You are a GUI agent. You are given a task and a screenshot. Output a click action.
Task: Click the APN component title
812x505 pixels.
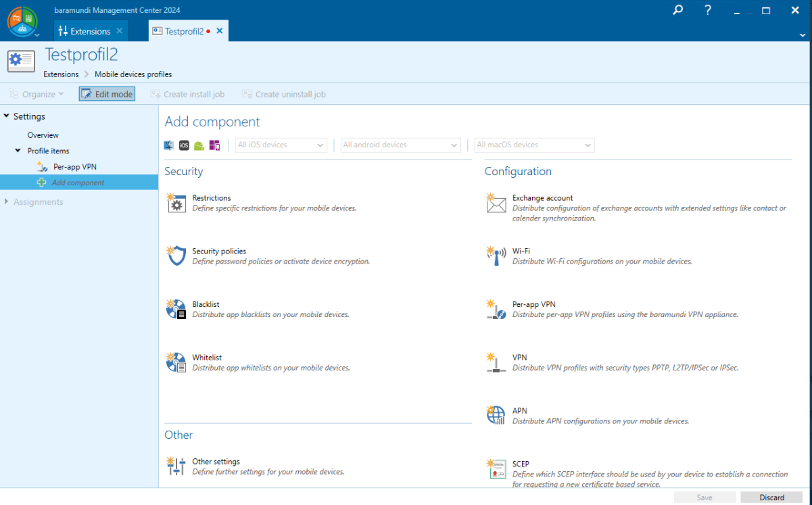pyautogui.click(x=520, y=410)
